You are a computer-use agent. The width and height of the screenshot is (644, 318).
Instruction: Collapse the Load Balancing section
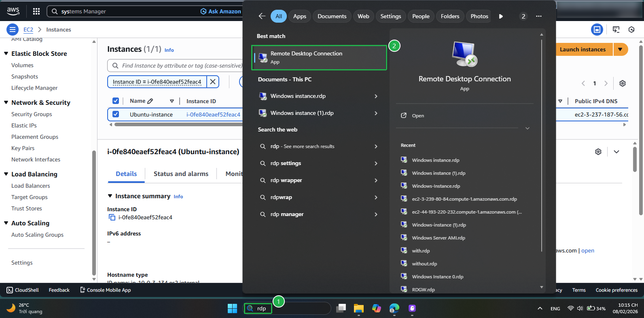(6, 174)
